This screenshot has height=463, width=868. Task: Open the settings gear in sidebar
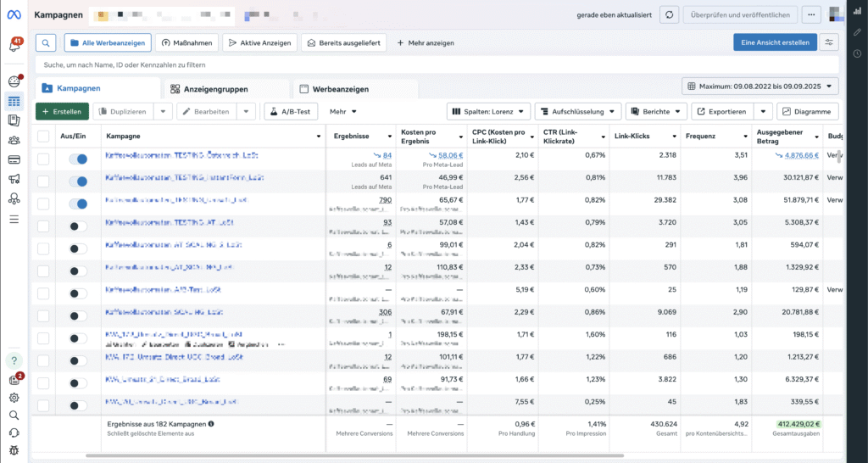tap(14, 398)
